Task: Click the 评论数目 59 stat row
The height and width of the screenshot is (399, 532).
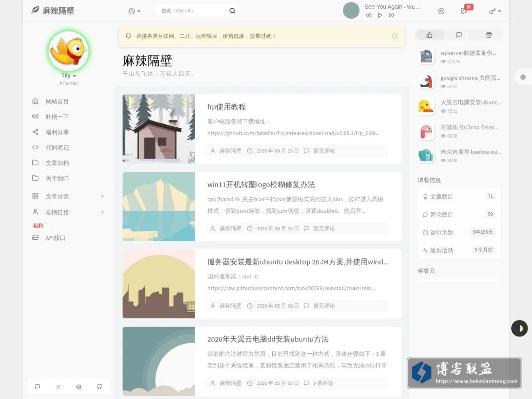Action: tap(459, 214)
